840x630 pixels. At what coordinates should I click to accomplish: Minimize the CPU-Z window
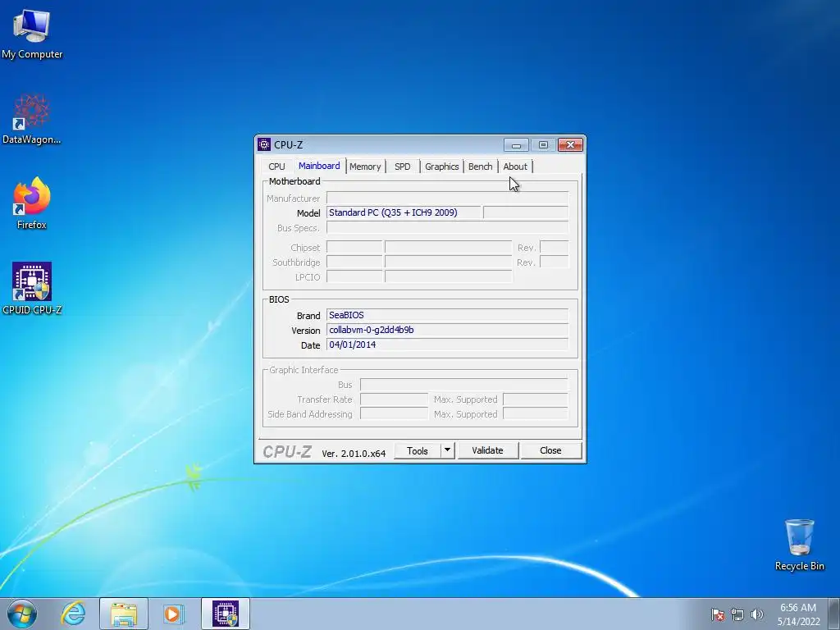tap(517, 145)
